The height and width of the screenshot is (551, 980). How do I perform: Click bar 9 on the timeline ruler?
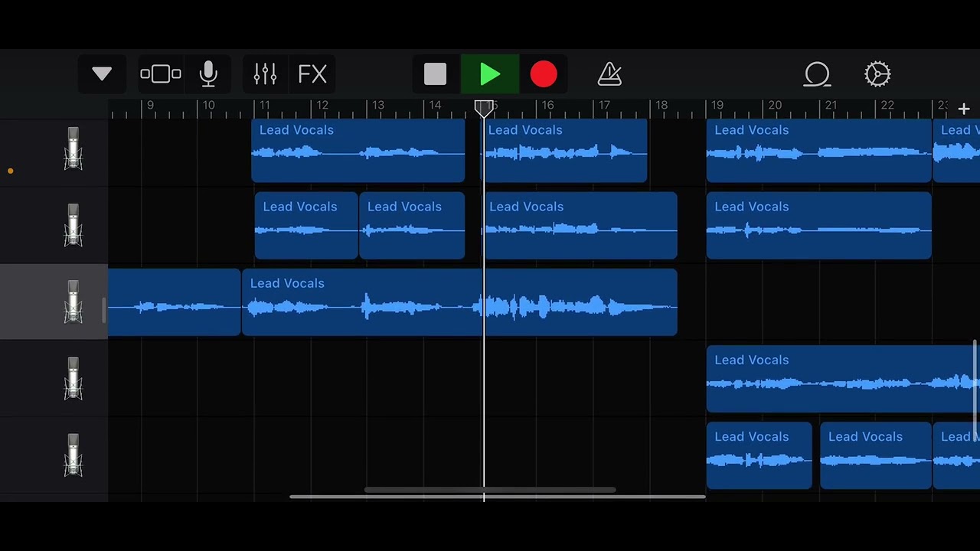coord(150,106)
